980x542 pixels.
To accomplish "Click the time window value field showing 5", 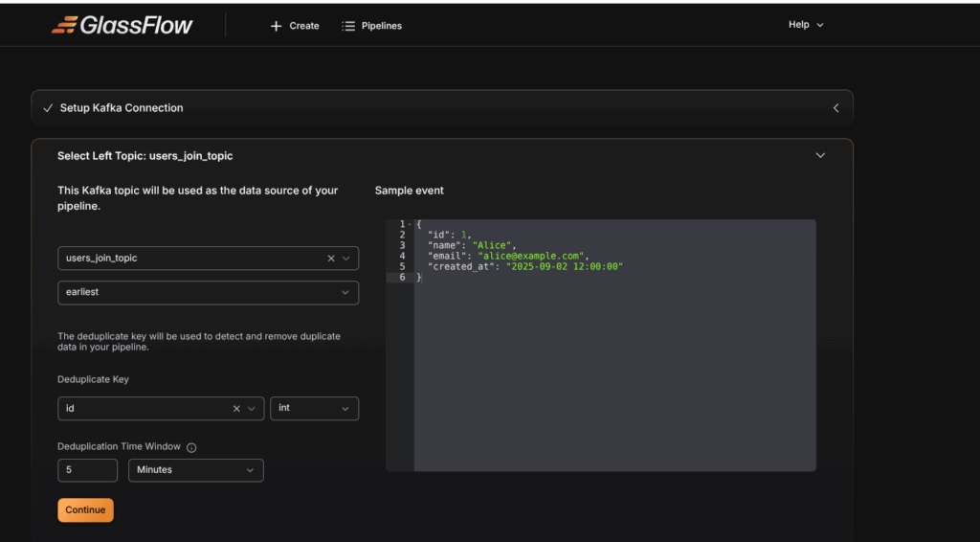I will (x=87, y=470).
